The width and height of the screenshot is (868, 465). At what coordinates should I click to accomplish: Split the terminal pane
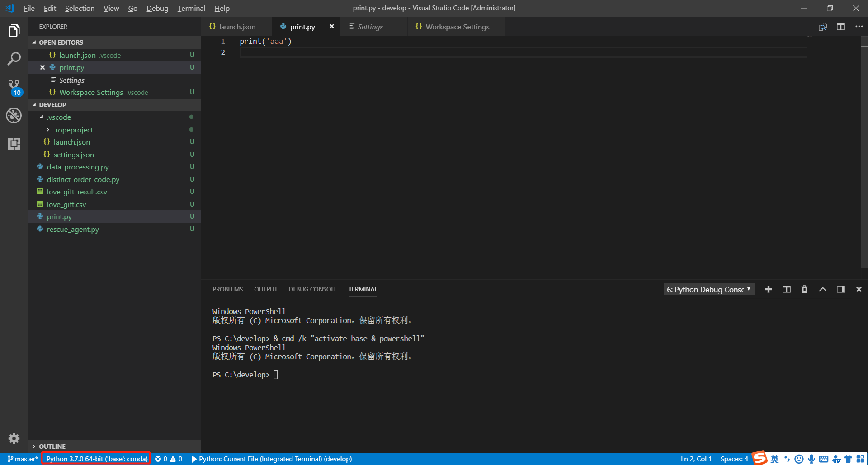[787, 289]
